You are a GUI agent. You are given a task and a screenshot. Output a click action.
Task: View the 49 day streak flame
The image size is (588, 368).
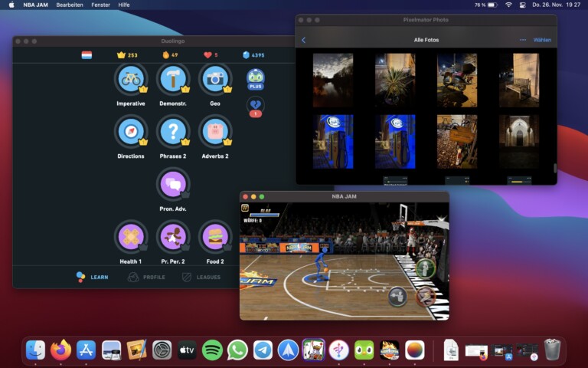(x=170, y=55)
